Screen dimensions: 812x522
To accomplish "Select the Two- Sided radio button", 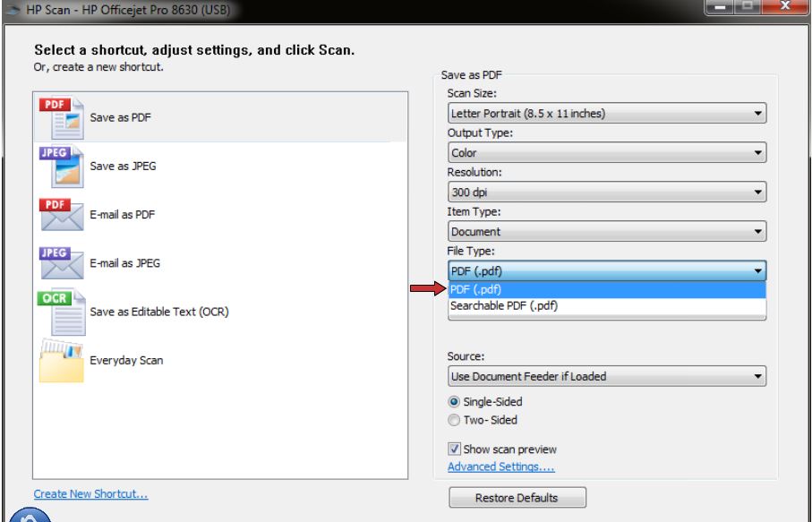I will coord(454,420).
